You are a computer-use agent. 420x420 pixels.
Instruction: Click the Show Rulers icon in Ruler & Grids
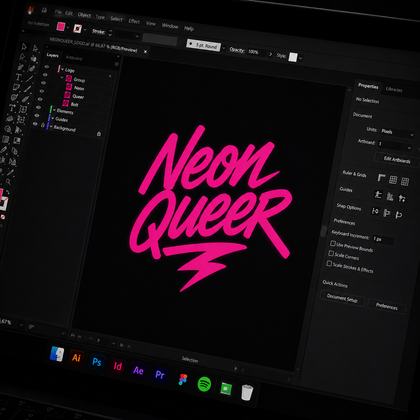click(x=381, y=178)
